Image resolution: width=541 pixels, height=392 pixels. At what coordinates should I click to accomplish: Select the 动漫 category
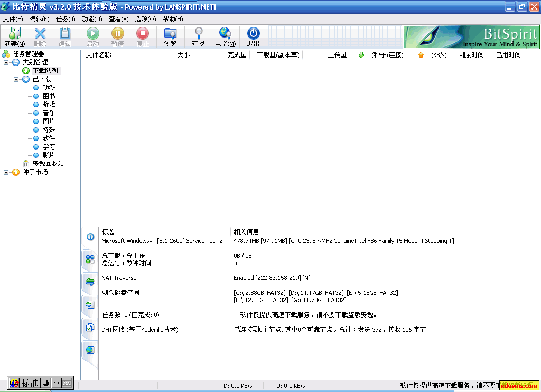[49, 88]
